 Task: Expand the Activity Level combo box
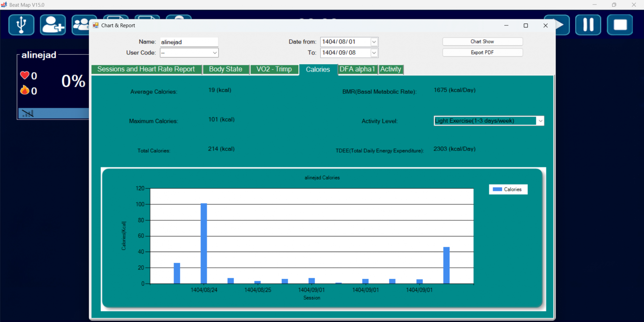click(x=540, y=121)
